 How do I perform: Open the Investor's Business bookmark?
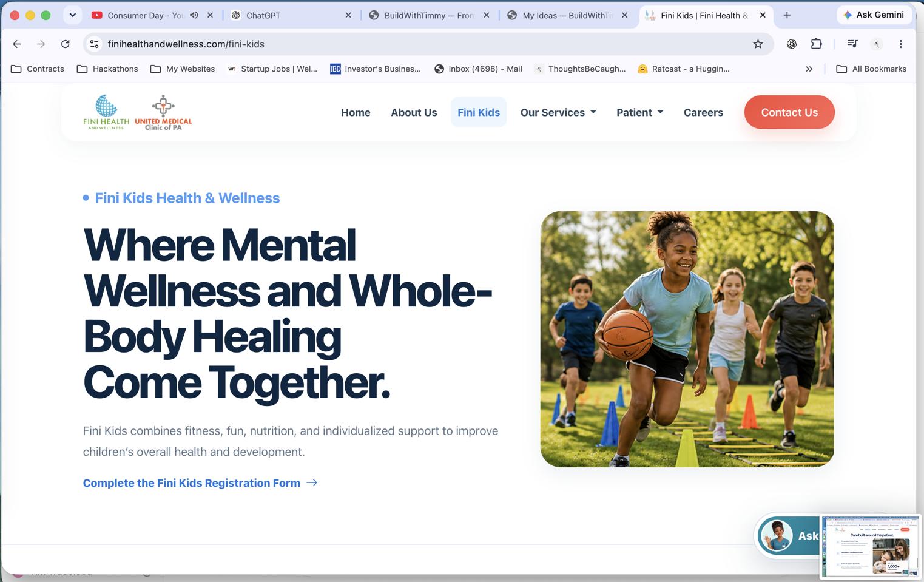tap(375, 69)
